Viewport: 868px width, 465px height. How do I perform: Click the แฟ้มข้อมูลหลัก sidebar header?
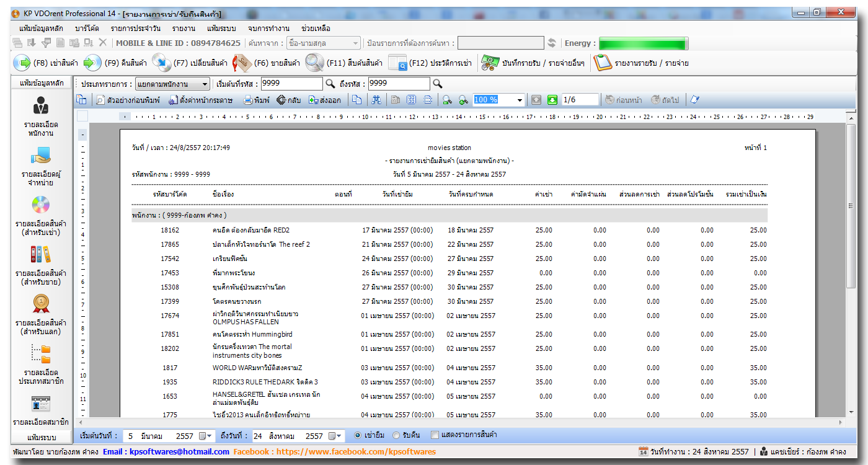[42, 83]
